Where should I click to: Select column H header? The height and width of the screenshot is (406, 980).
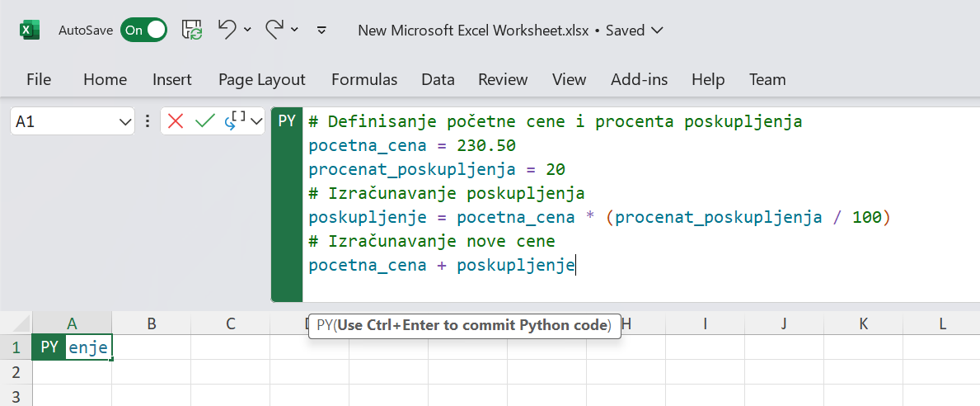(x=626, y=323)
